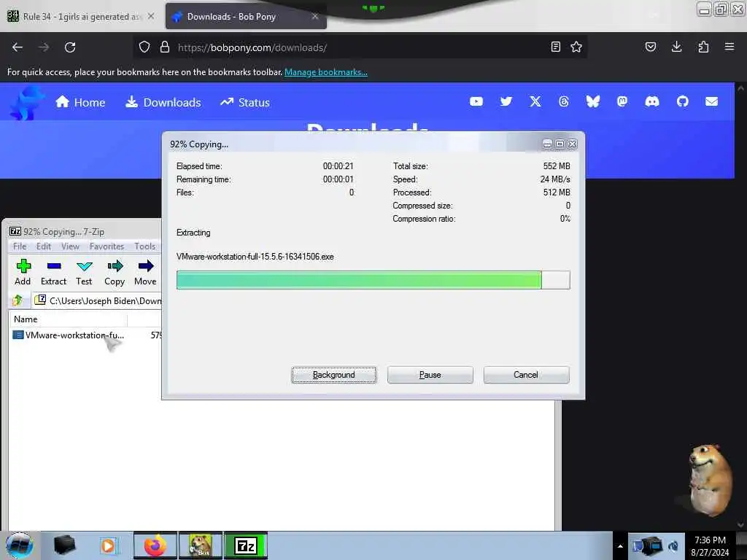Image resolution: width=747 pixels, height=560 pixels.
Task: Open the Firefox downloads panel
Action: point(676,47)
